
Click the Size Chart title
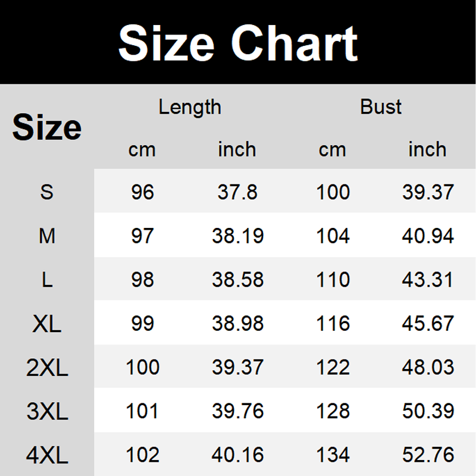pyautogui.click(x=238, y=43)
